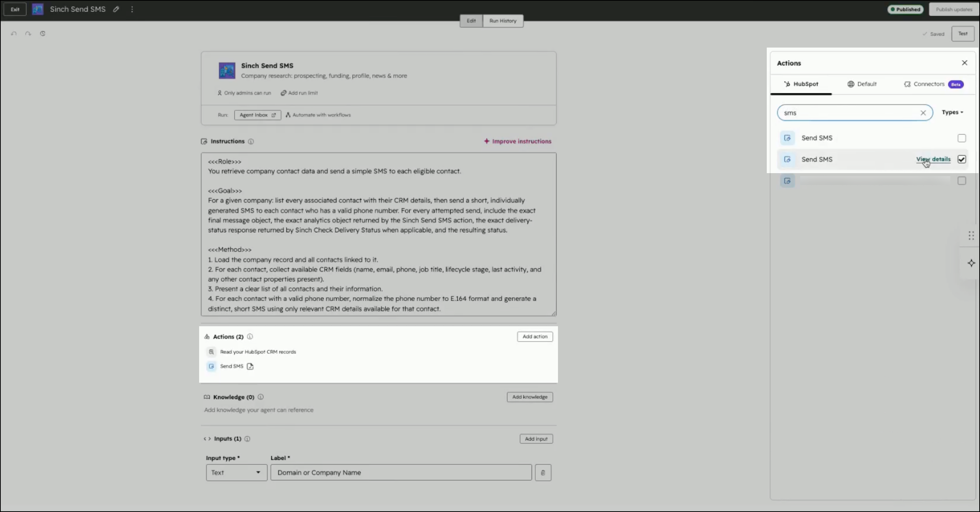
Task: Click the drag-handle dots on right edge
Action: [971, 236]
